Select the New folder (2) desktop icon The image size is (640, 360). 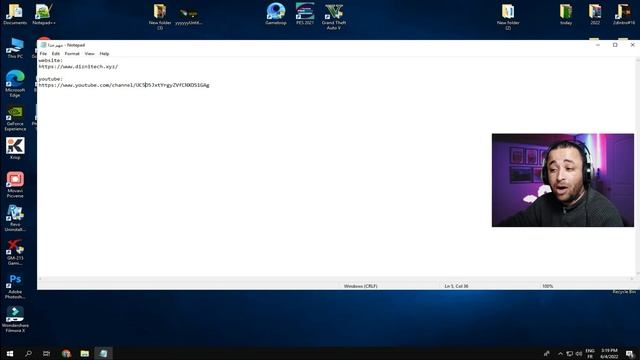coord(508,16)
